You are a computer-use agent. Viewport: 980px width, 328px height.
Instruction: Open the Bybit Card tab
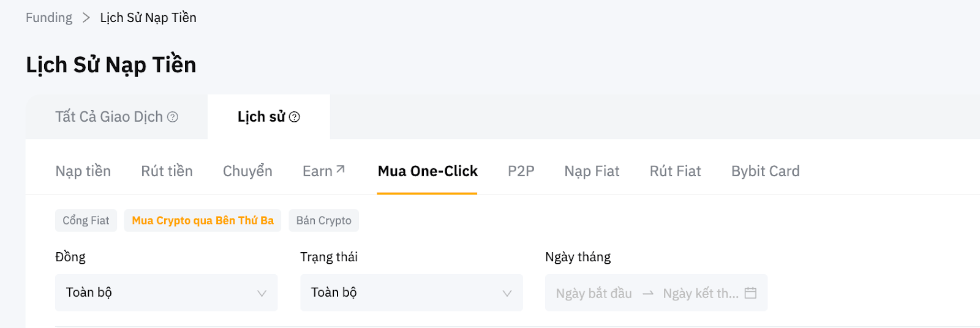tap(765, 171)
